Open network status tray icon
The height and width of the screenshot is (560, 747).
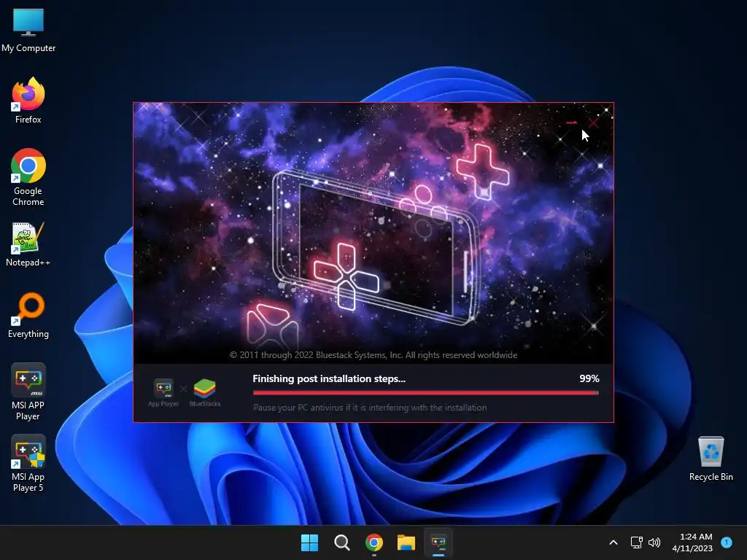pyautogui.click(x=636, y=542)
